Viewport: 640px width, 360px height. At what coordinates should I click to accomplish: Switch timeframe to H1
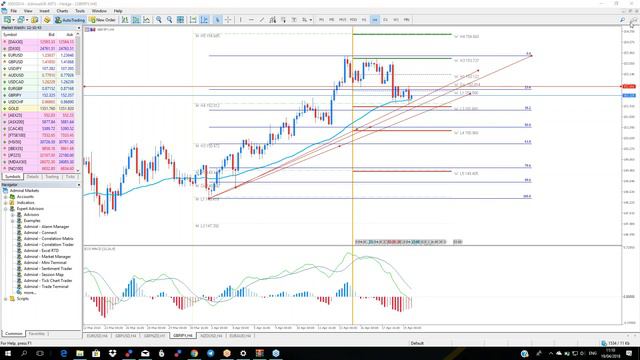pyautogui.click(x=364, y=20)
